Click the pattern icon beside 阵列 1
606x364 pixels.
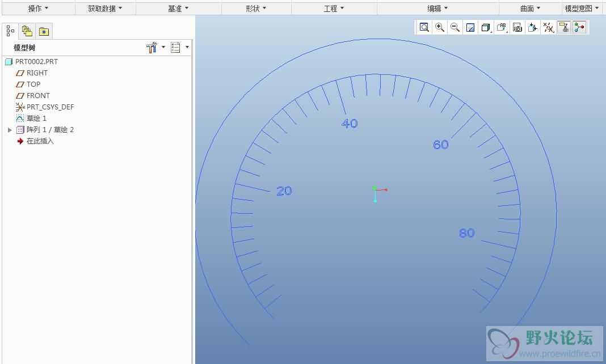click(x=20, y=130)
